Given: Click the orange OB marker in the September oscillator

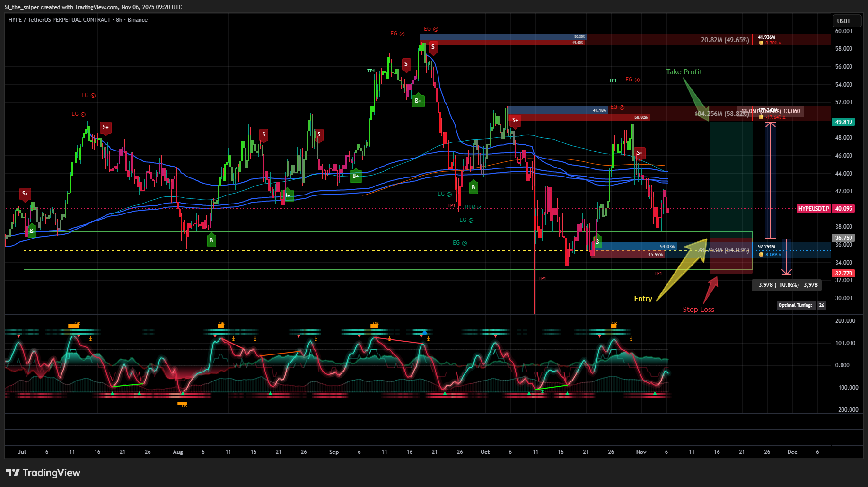Looking at the screenshot, I should tap(375, 325).
